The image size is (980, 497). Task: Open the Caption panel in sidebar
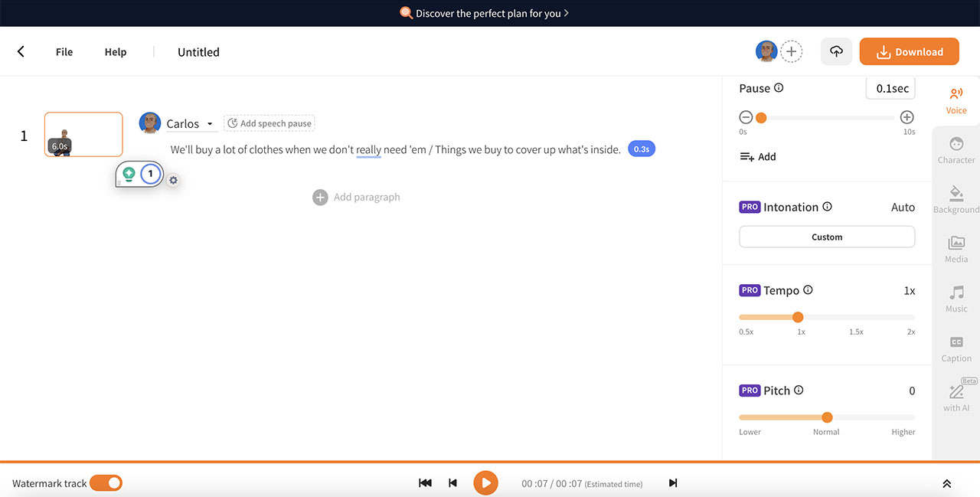tap(955, 348)
